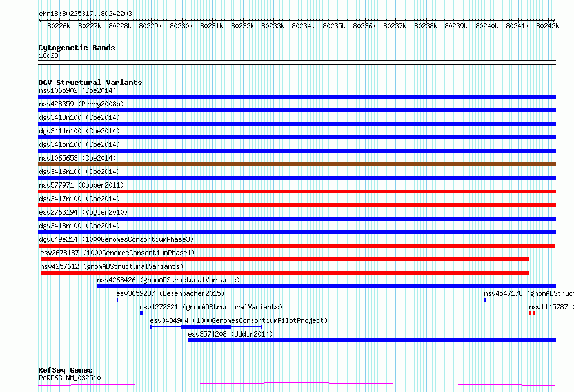
Task: Open variant nsv428359 (Perry2008b) label
Action: 81,104
